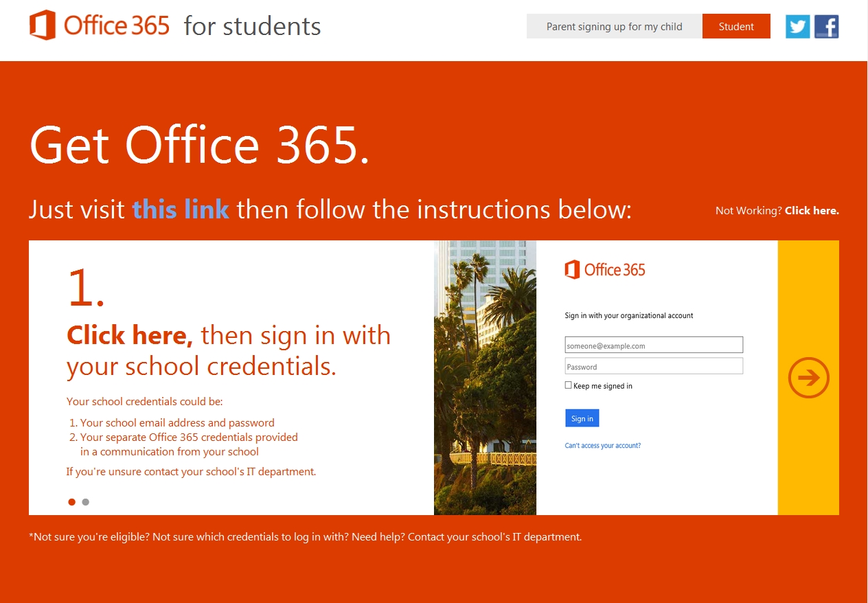The width and height of the screenshot is (868, 603).
Task: Select the first slide indicator dot
Action: click(x=72, y=502)
